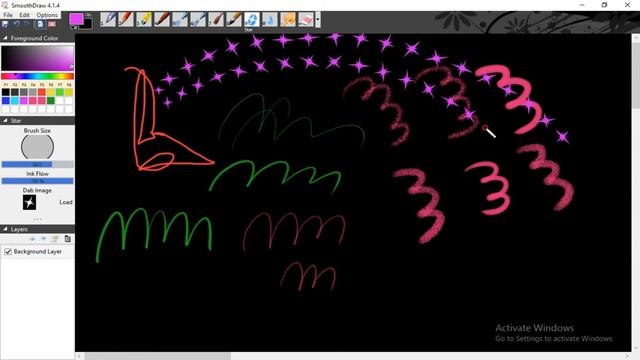The image size is (640, 360).
Task: Click the vertical scrollbar up arrow
Action: pos(636,38)
